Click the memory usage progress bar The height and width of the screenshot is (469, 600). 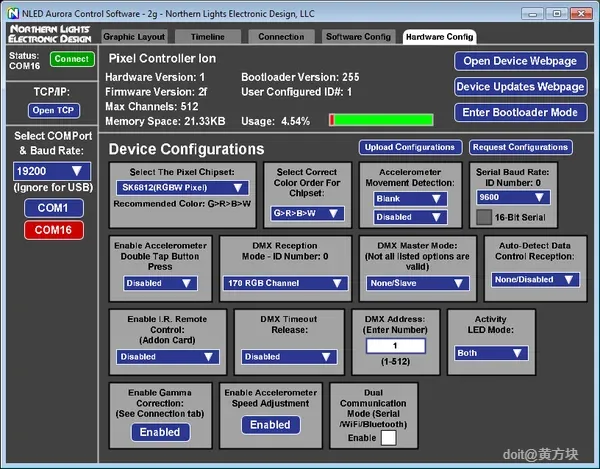[381, 120]
